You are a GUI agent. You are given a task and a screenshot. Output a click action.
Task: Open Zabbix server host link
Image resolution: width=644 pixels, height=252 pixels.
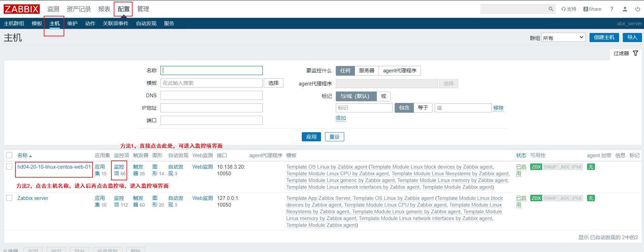tap(33, 198)
